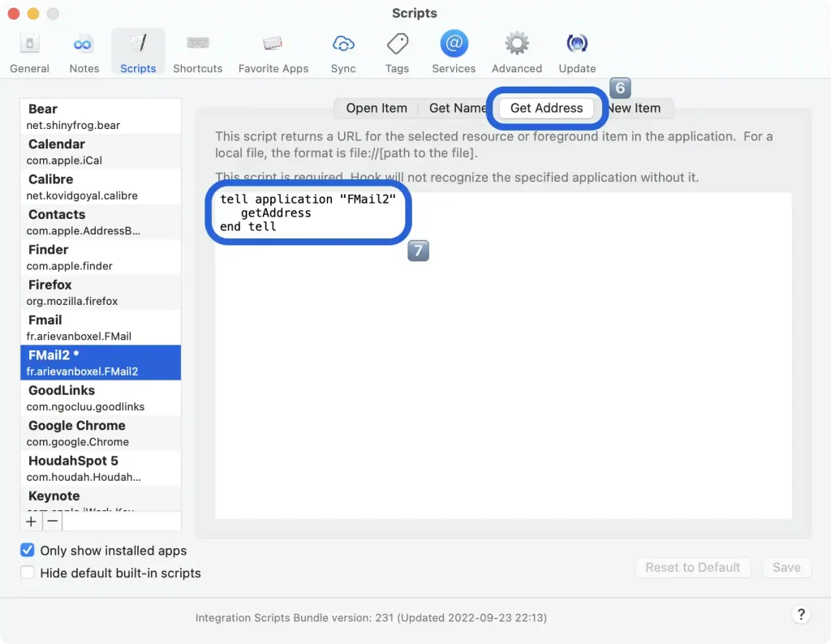Open the General preferences pane
The image size is (831, 644).
pyautogui.click(x=29, y=53)
